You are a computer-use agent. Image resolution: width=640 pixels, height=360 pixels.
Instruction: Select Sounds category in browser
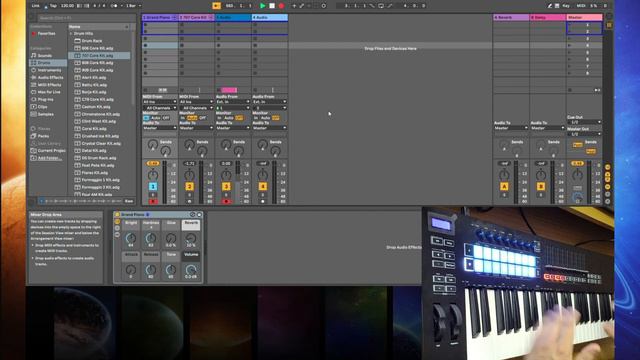coord(44,56)
